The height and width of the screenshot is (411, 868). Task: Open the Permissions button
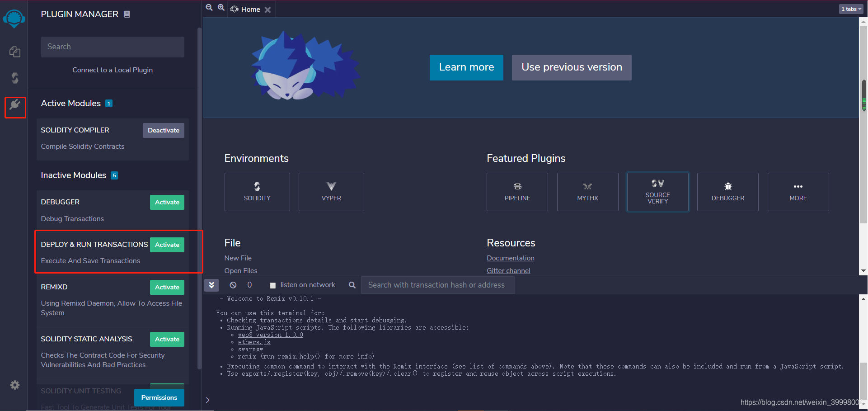click(x=159, y=397)
